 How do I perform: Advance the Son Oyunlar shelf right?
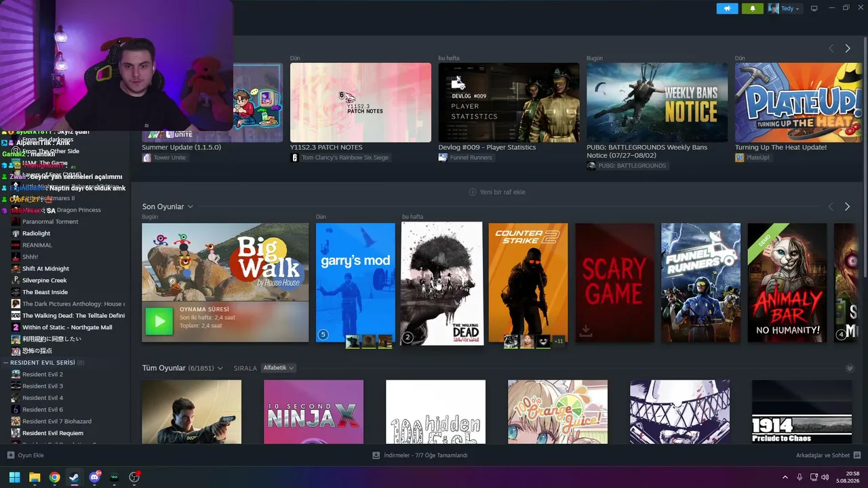(x=847, y=206)
